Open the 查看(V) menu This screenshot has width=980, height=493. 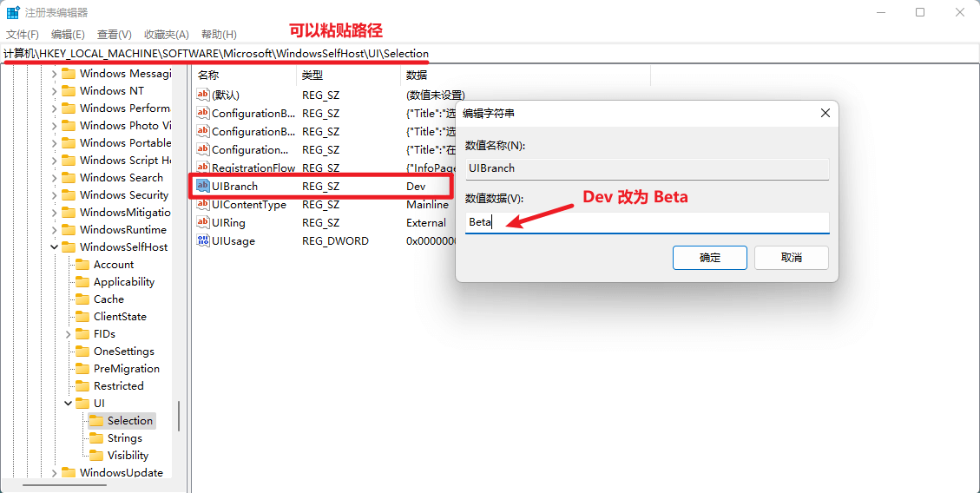[114, 34]
